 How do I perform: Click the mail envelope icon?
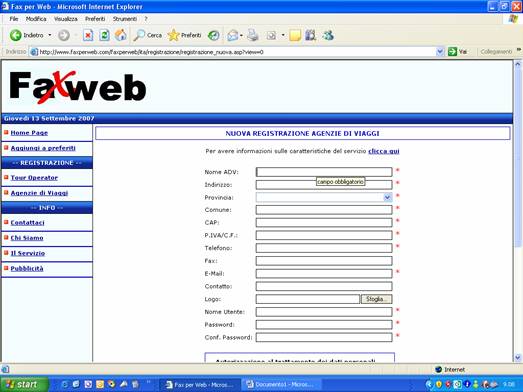232,35
